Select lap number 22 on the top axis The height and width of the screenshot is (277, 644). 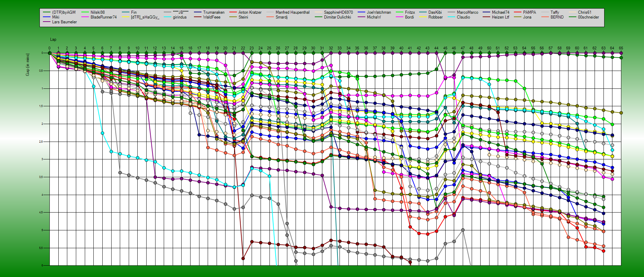click(x=243, y=48)
